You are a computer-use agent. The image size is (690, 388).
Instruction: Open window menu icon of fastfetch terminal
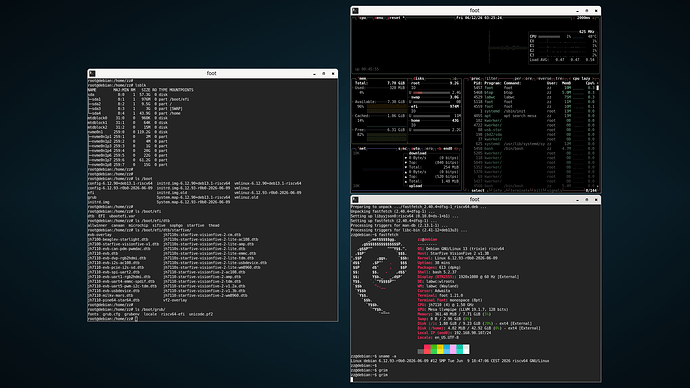coord(356,200)
